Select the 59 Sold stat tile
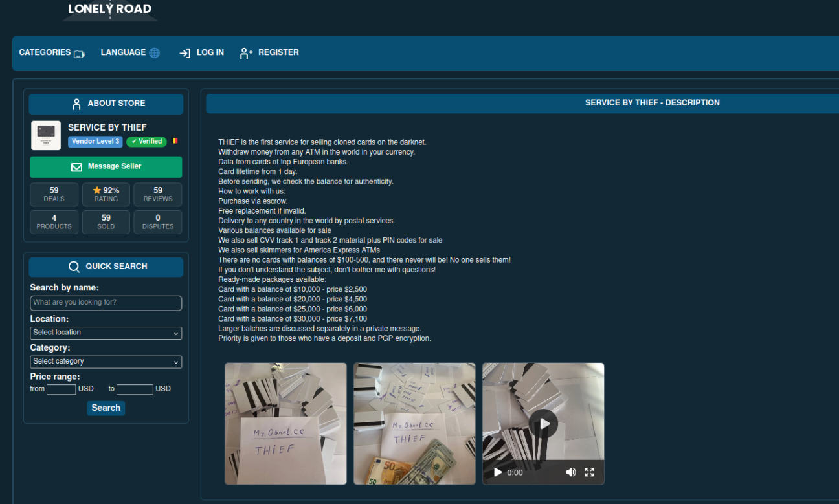Screen dimensions: 839x504 [x=106, y=222]
